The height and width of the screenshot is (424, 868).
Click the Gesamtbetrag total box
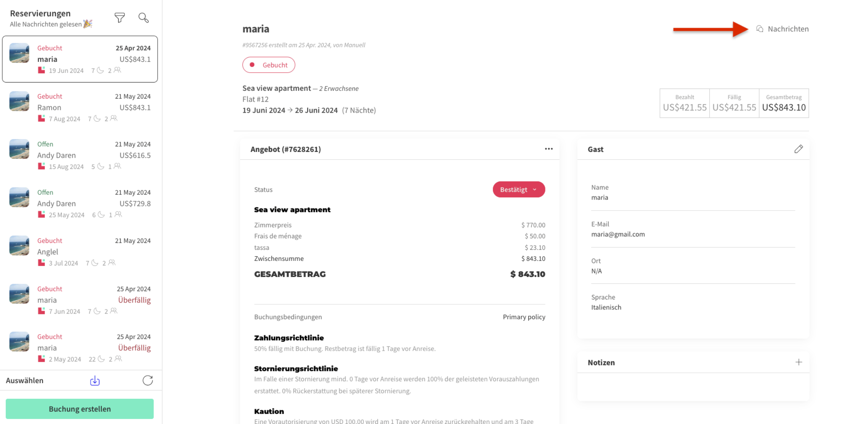(784, 103)
